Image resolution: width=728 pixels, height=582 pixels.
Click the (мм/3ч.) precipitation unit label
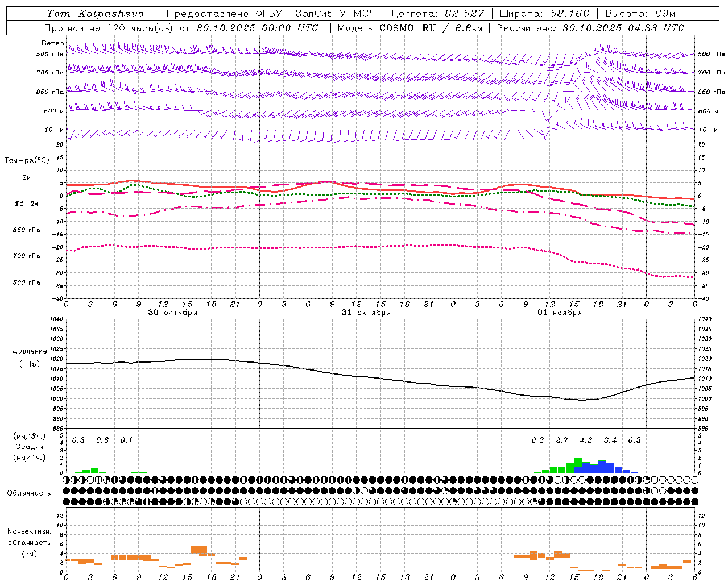tap(29, 436)
